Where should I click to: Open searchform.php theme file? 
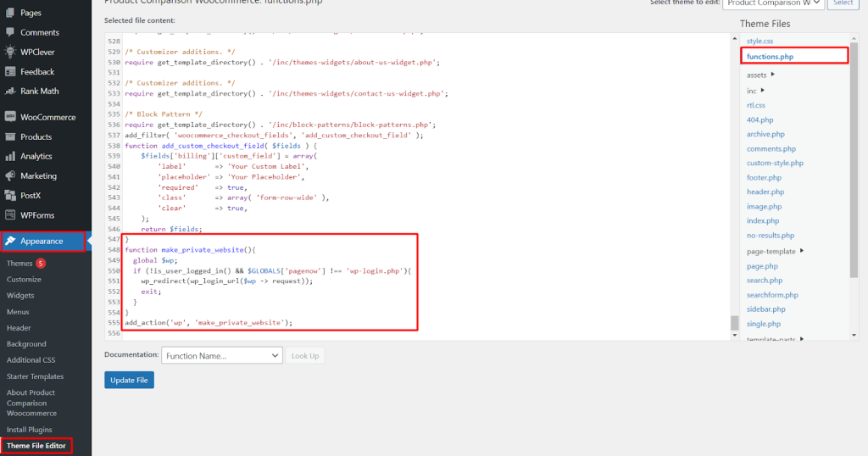[772, 295]
